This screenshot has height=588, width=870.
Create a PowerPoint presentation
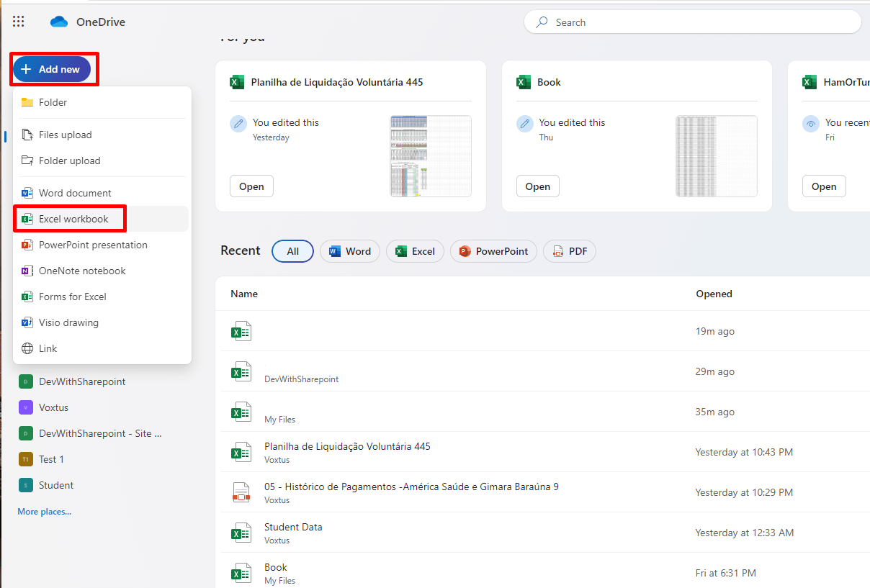pyautogui.click(x=102, y=245)
